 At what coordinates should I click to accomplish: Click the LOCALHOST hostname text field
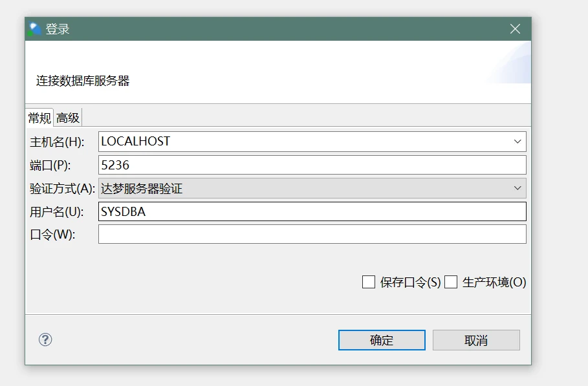pyautogui.click(x=304, y=142)
